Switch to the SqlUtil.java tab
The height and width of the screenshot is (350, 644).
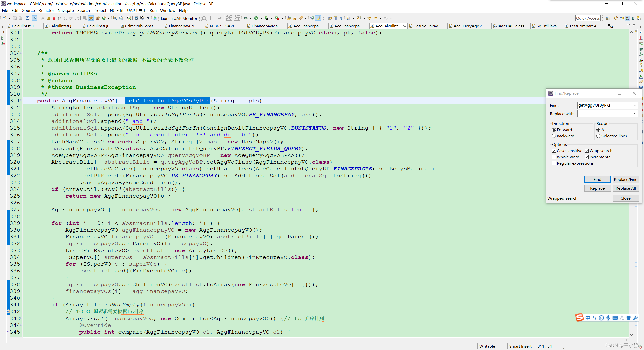tap(546, 26)
